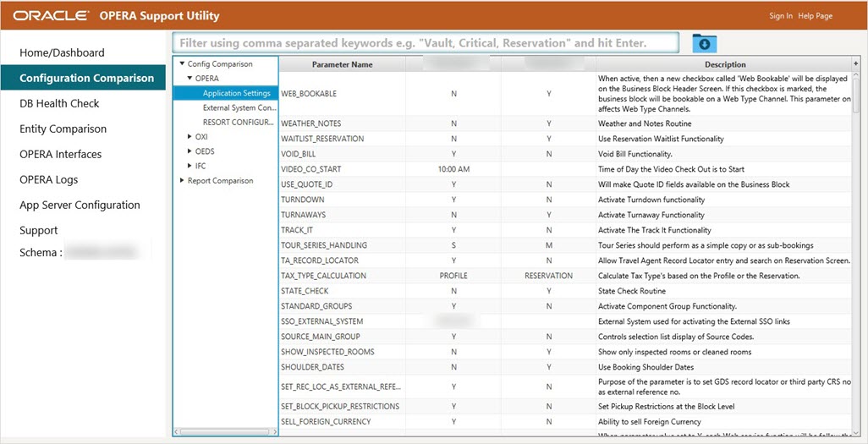
Task: Click 'Activate Turndown functionality' description
Action: pyautogui.click(x=651, y=200)
